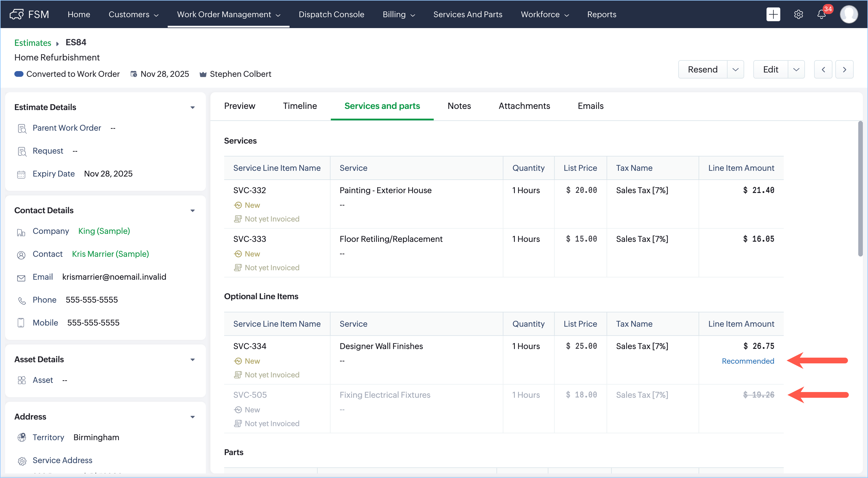The height and width of the screenshot is (478, 868).
Task: Open the Edit dropdown arrow
Action: pyautogui.click(x=796, y=69)
